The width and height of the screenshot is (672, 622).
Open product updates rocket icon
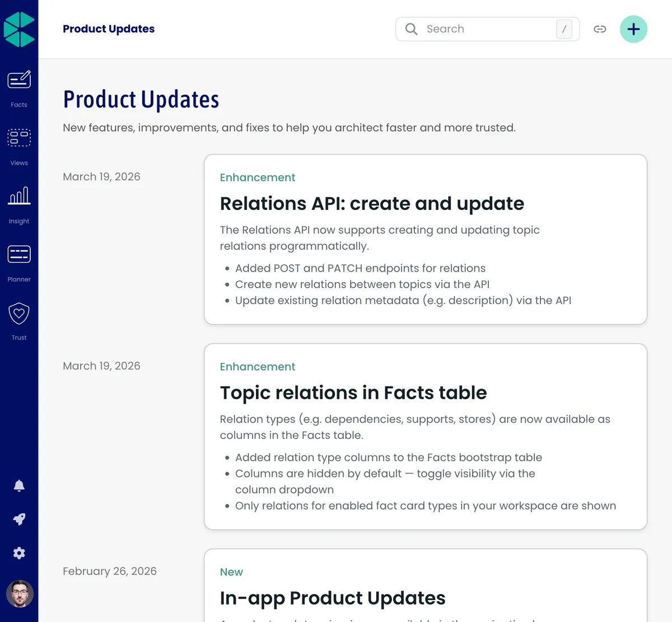(x=19, y=519)
